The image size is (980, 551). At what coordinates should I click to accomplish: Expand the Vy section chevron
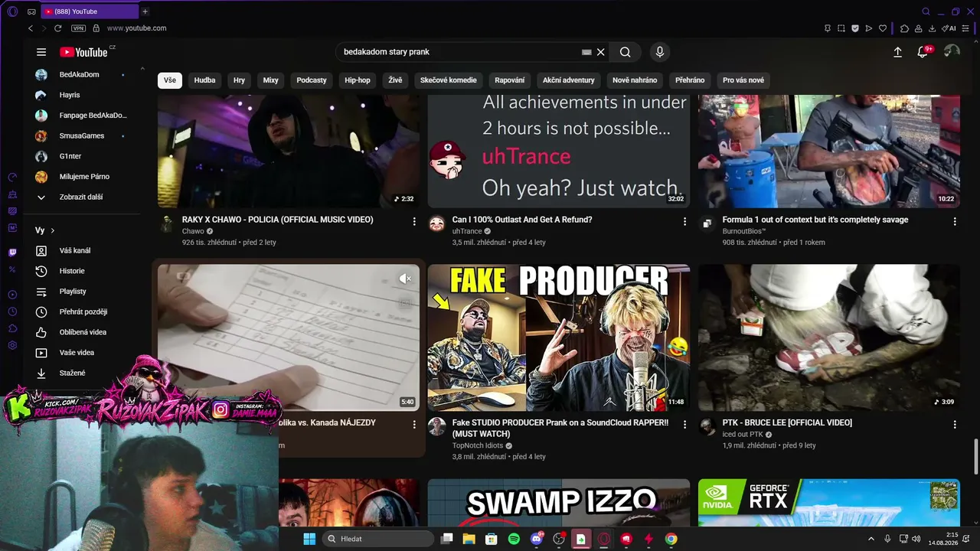52,230
